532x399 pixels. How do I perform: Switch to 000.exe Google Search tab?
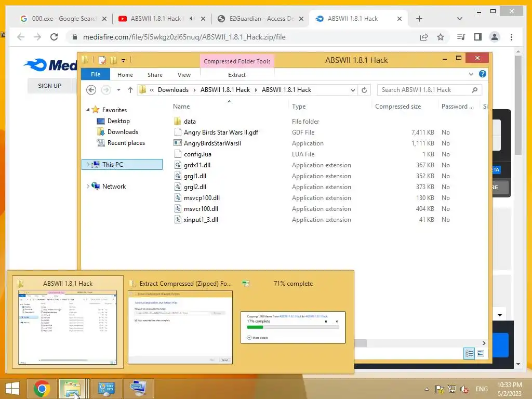coord(63,19)
